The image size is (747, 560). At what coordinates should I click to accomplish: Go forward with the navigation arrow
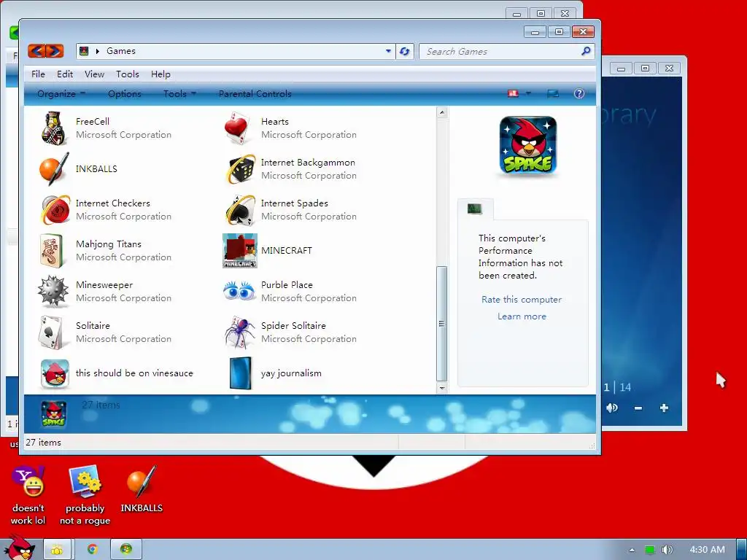55,50
